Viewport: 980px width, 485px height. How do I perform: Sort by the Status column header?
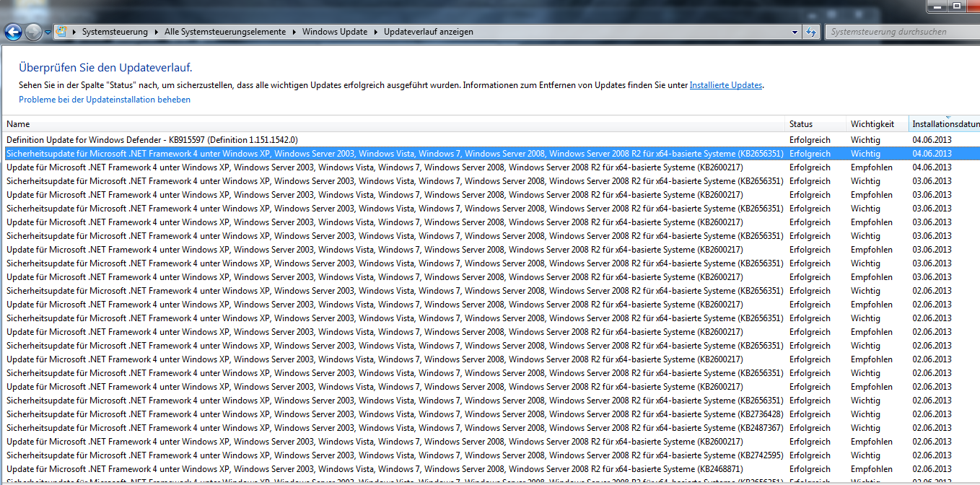pyautogui.click(x=815, y=124)
